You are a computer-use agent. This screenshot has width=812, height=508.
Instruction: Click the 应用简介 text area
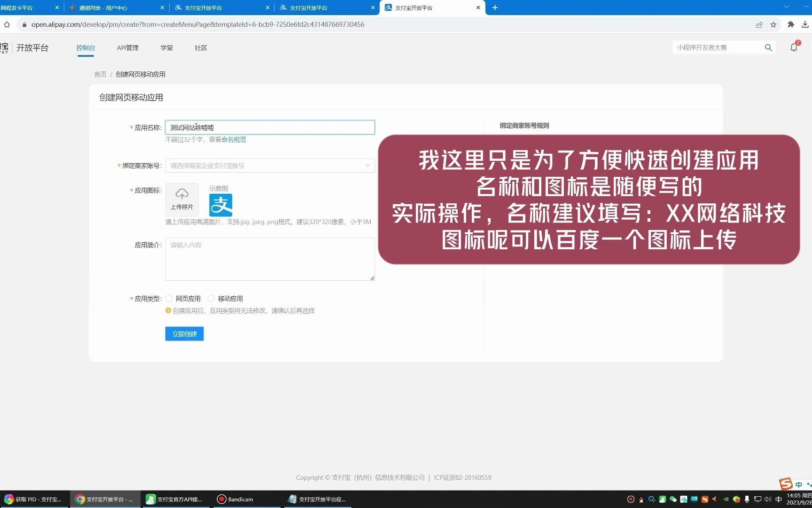[x=270, y=259]
